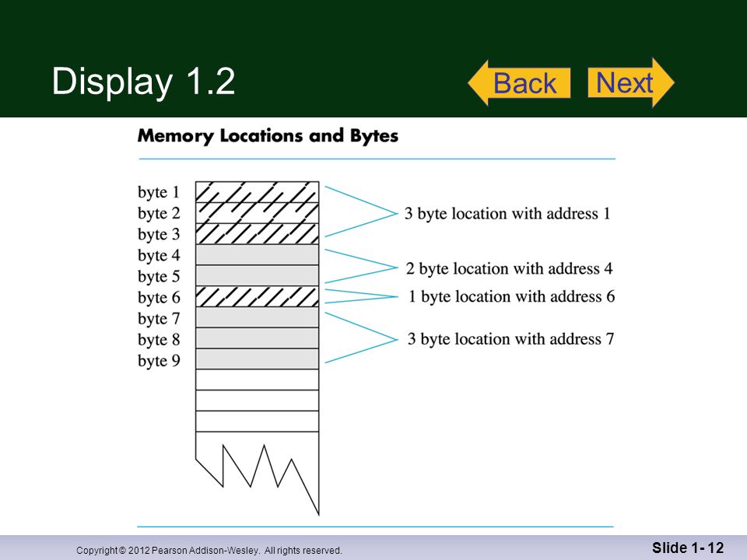
Task: Click the Slide 1-12 page number
Action: tap(688, 548)
